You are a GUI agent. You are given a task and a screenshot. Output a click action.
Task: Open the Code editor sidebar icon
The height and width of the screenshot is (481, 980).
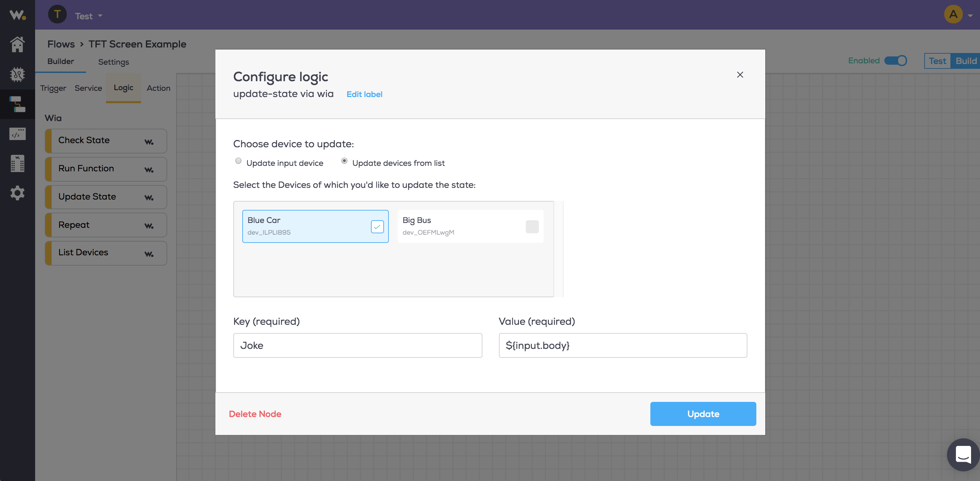(18, 134)
